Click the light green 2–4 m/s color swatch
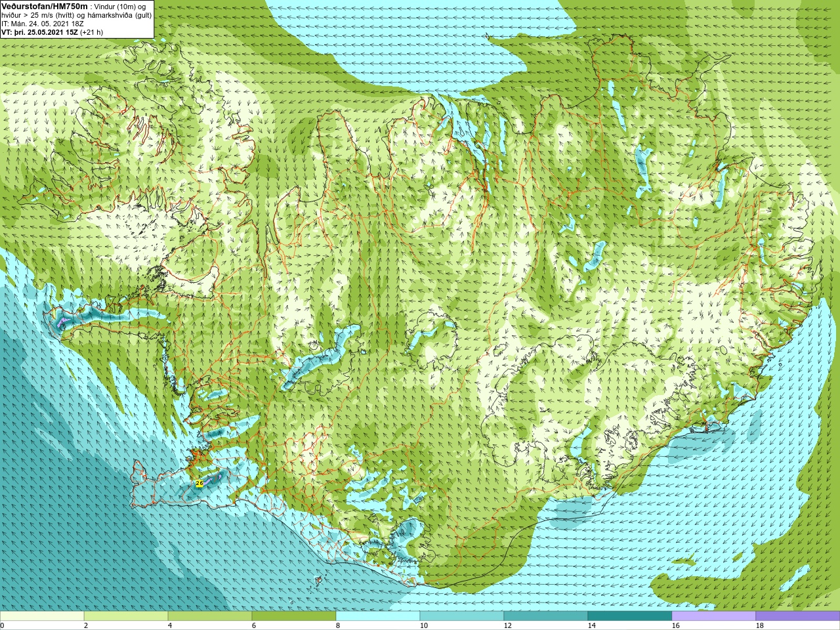Viewport: 840px width, 630px height. point(126,616)
